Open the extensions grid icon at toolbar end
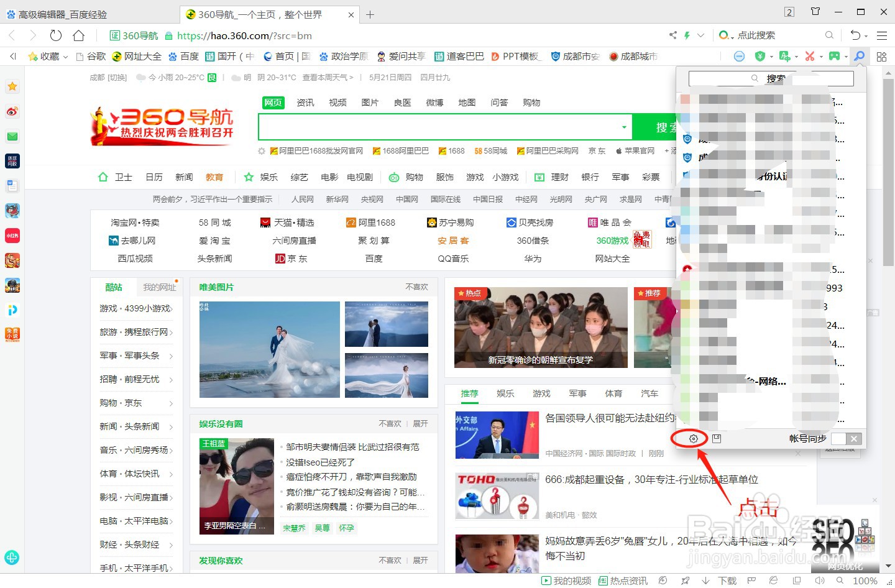 click(x=881, y=56)
